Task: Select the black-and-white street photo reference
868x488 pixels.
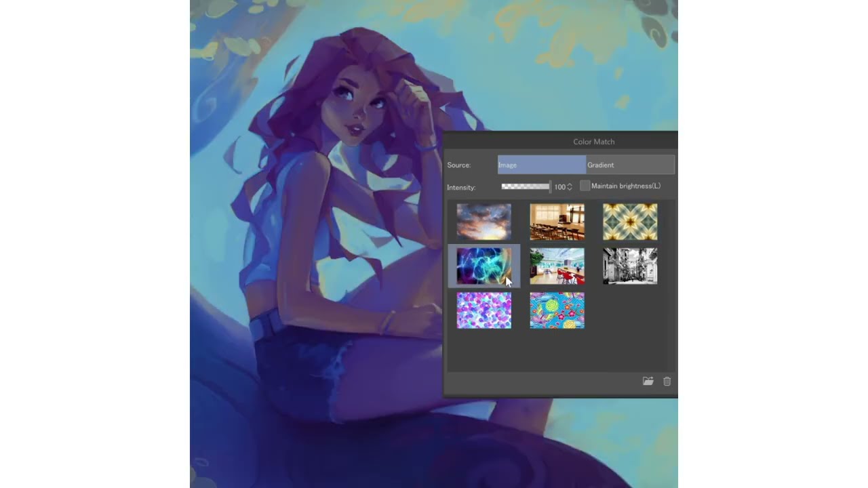Action: pyautogui.click(x=630, y=266)
